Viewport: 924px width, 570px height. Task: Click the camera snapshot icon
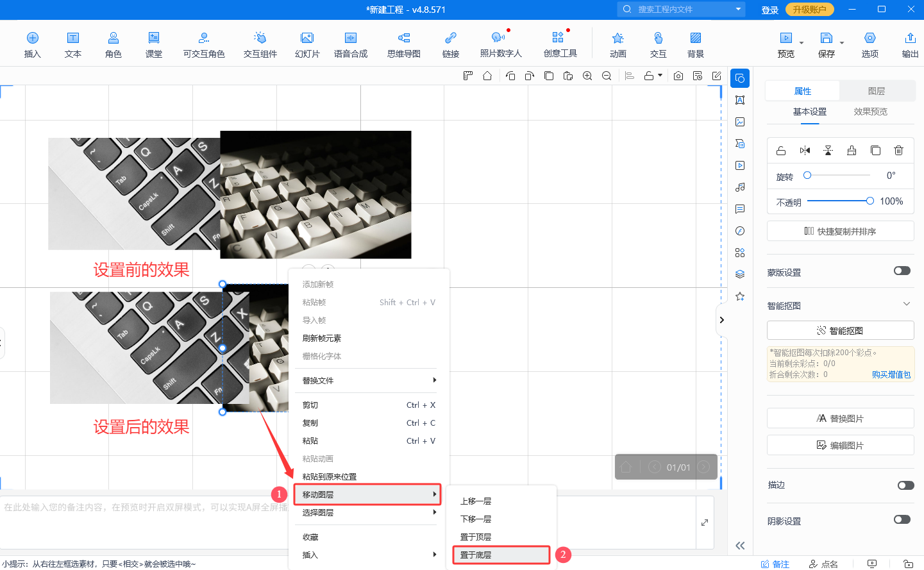point(678,76)
